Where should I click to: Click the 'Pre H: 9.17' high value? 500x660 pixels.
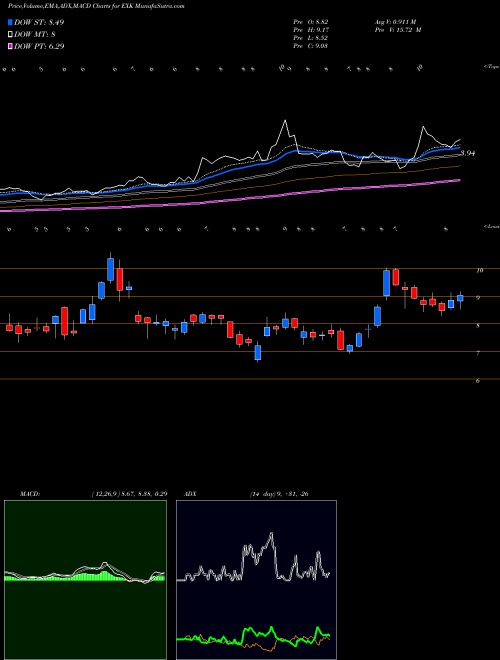click(x=311, y=30)
